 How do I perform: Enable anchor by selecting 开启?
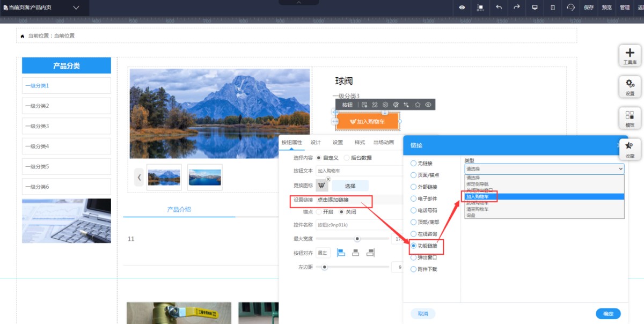(319, 212)
